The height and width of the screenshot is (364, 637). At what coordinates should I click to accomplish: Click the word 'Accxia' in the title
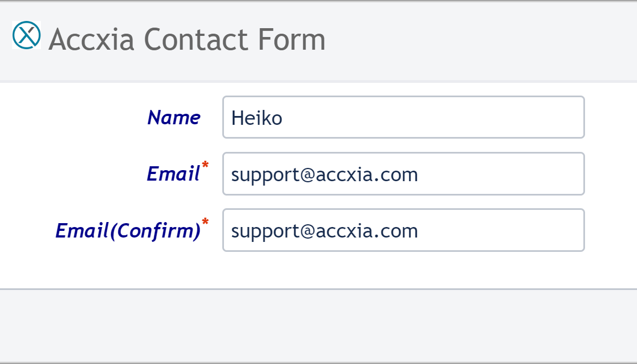[x=91, y=39]
